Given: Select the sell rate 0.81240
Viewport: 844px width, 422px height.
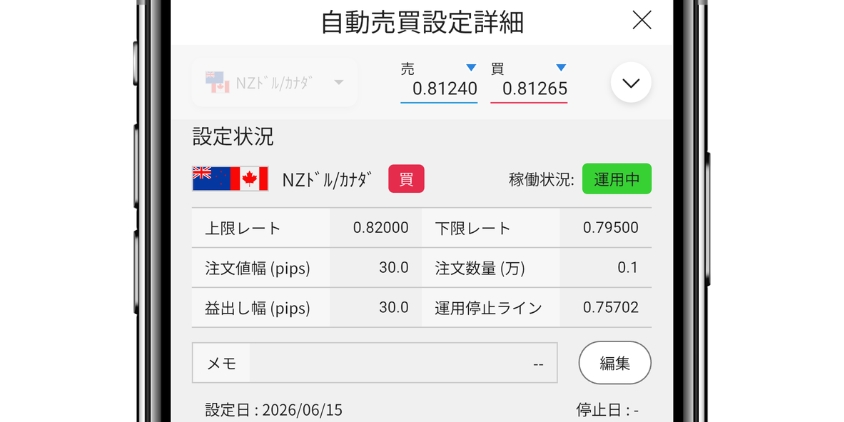Looking at the screenshot, I should tap(445, 89).
